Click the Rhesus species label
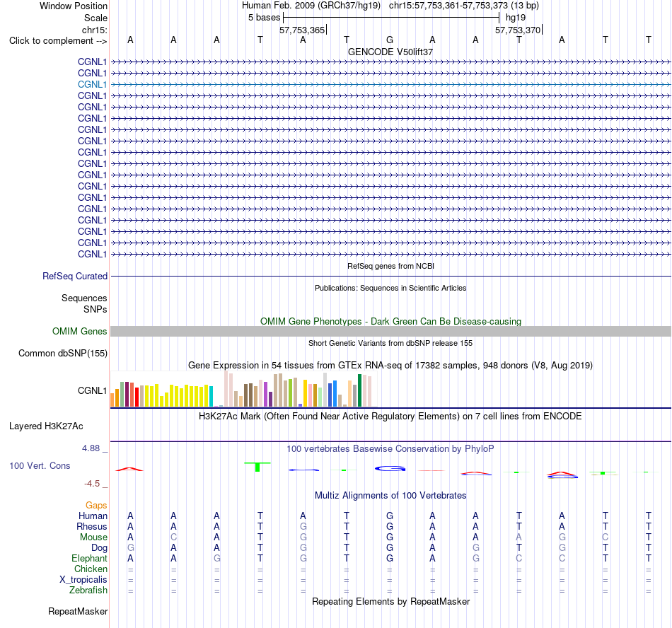 click(x=92, y=526)
